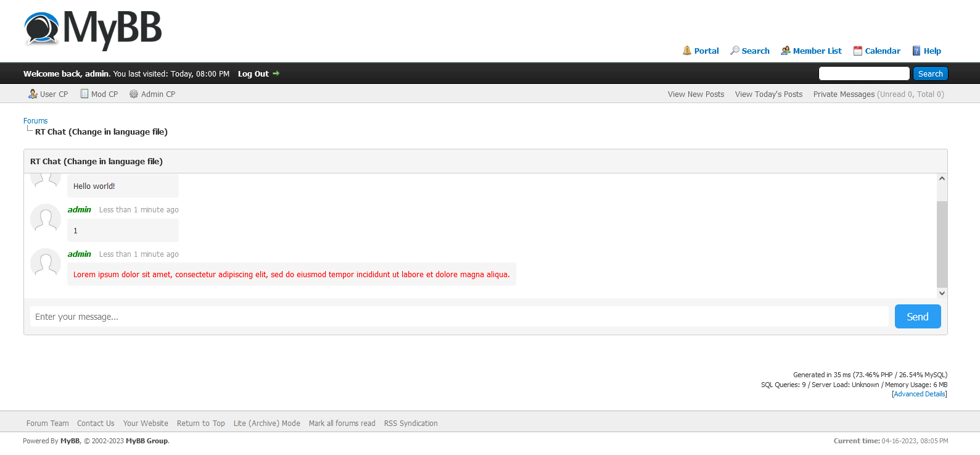Click the header search text box
Viewport: 980px width, 455px height.
coord(863,73)
